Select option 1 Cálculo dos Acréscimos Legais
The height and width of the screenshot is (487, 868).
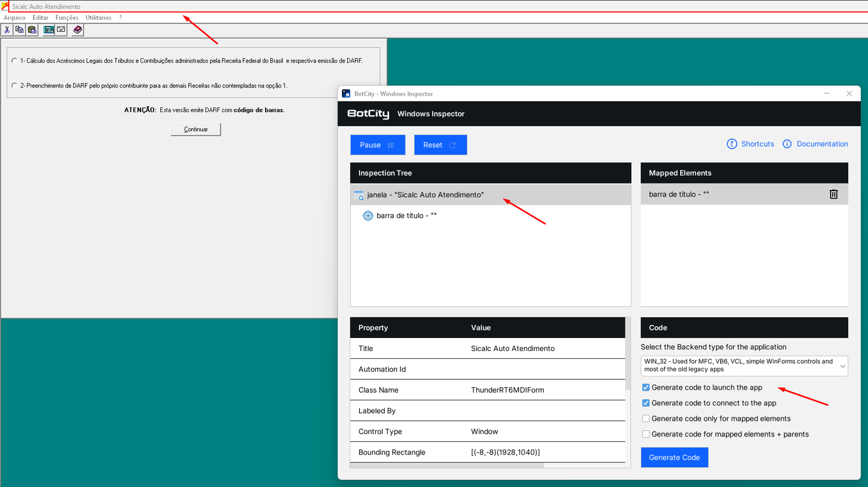15,61
